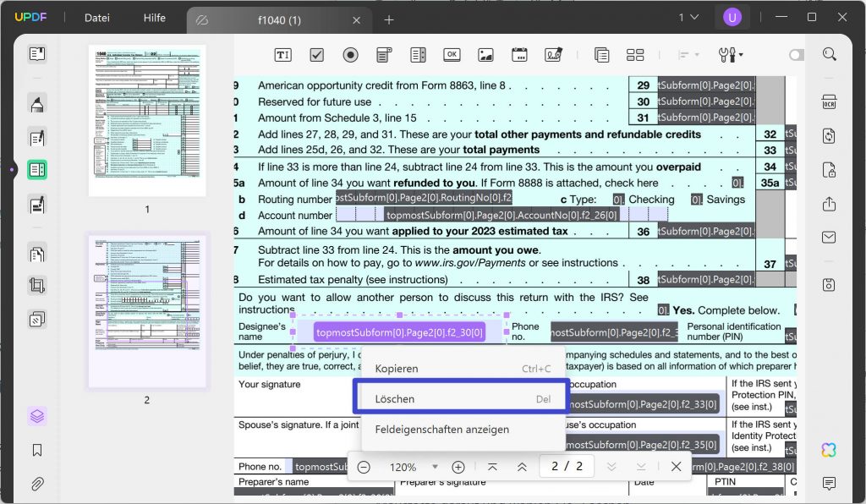Image resolution: width=866 pixels, height=504 pixels.
Task: Select the Checkbox form tool
Action: [316, 54]
